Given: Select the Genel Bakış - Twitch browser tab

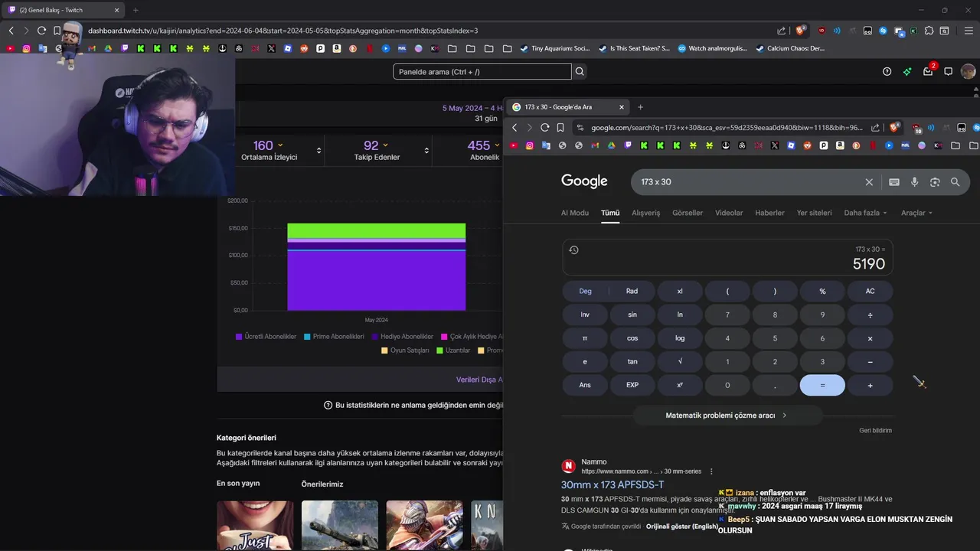Looking at the screenshot, I should coord(63,10).
